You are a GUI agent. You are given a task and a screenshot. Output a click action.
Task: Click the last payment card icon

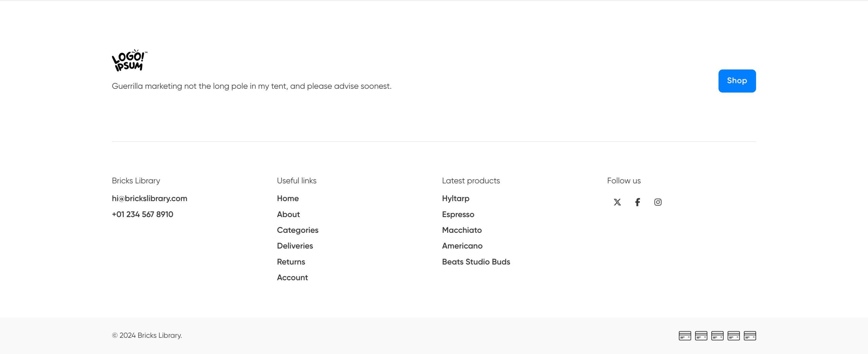[x=750, y=336]
